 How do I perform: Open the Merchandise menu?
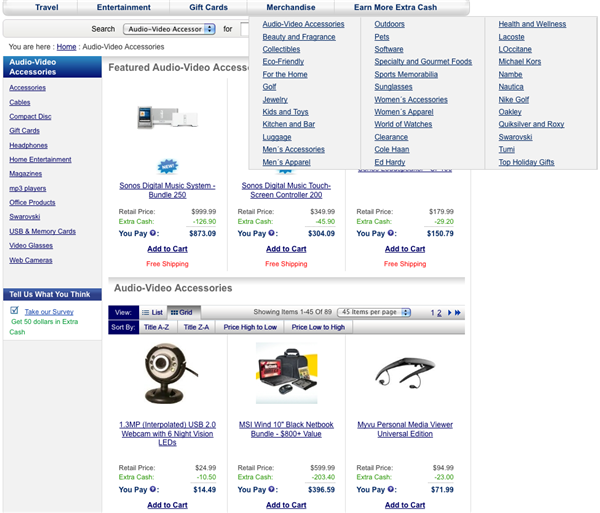291,7
